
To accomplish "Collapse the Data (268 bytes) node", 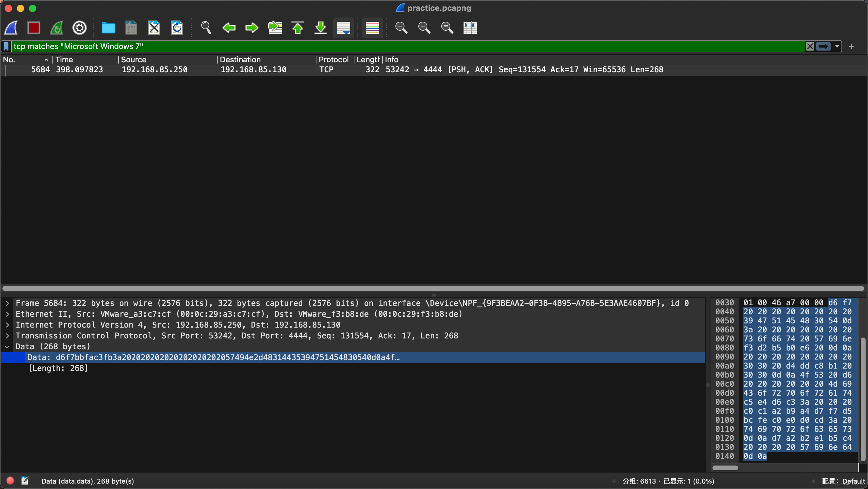I will [x=7, y=347].
